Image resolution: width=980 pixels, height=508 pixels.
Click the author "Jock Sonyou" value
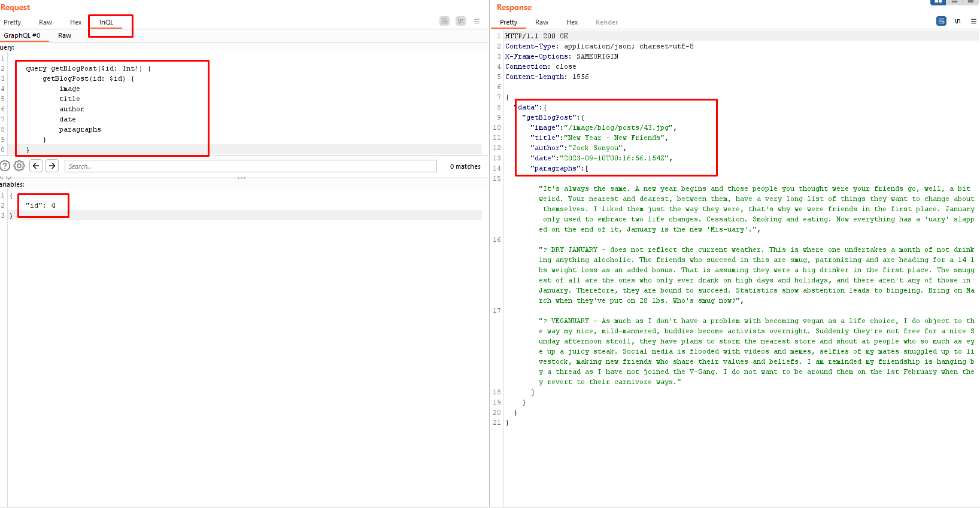coord(595,148)
